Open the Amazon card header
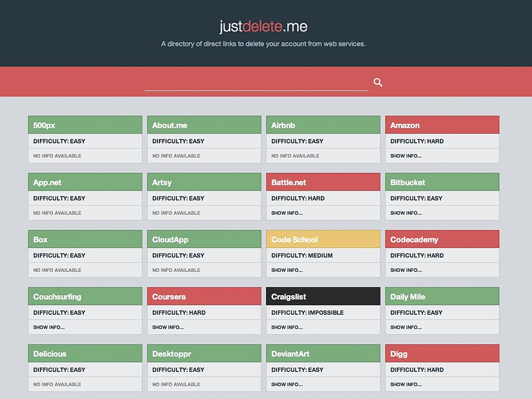The height and width of the screenshot is (399, 532). 442,125
